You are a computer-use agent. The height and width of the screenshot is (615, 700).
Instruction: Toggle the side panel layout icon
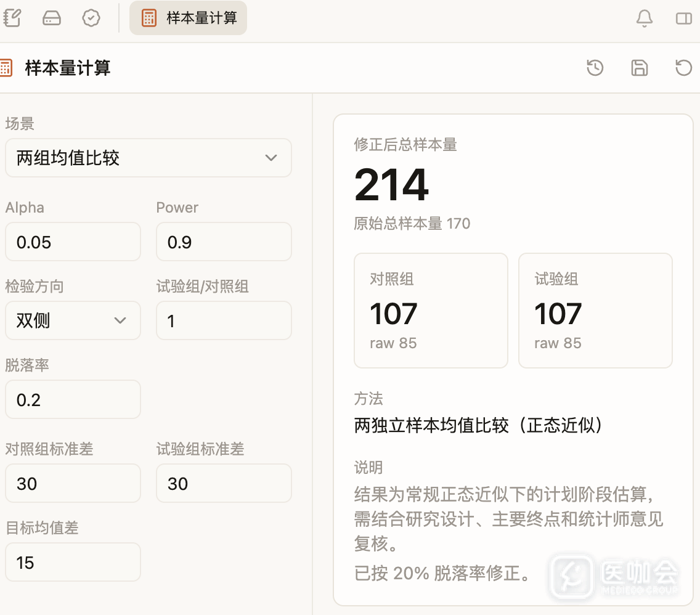point(683,18)
